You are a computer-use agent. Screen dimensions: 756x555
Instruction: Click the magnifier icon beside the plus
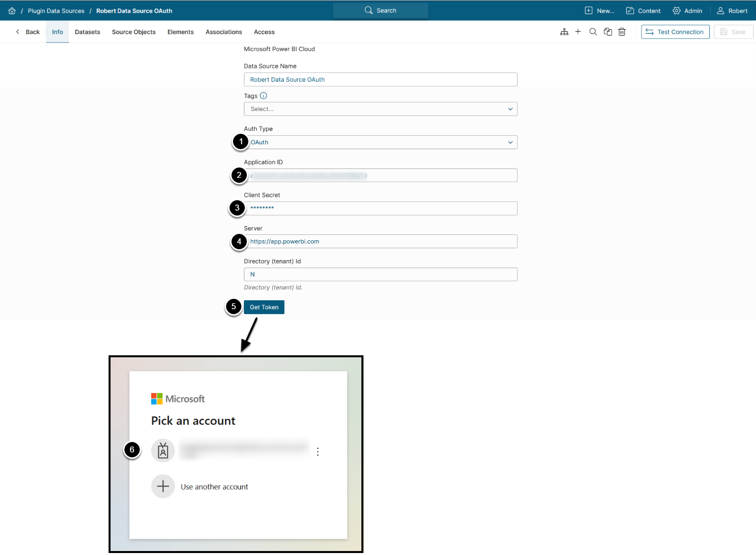pyautogui.click(x=593, y=32)
